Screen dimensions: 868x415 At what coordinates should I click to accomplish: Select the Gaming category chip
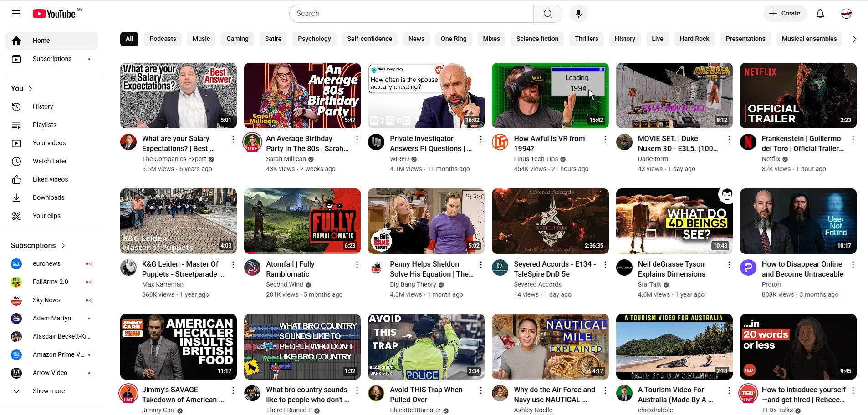(x=237, y=39)
